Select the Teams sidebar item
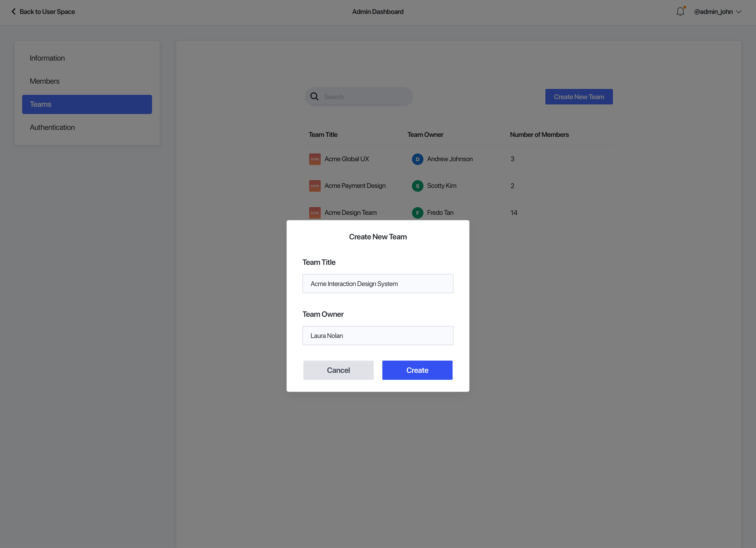This screenshot has height=548, width=756. coord(87,104)
